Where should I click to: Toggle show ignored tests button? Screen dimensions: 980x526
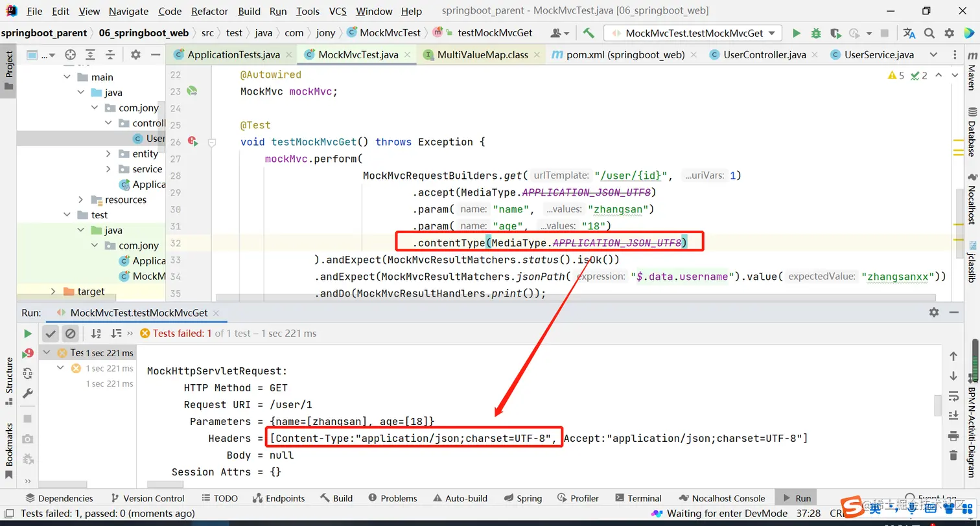[71, 334]
